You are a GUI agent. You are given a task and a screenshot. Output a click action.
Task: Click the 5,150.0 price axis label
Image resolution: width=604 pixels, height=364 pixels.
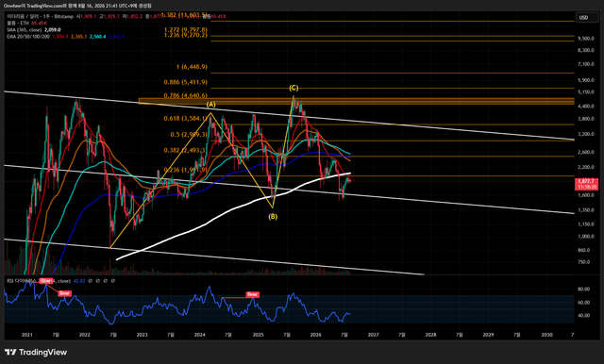[586, 92]
